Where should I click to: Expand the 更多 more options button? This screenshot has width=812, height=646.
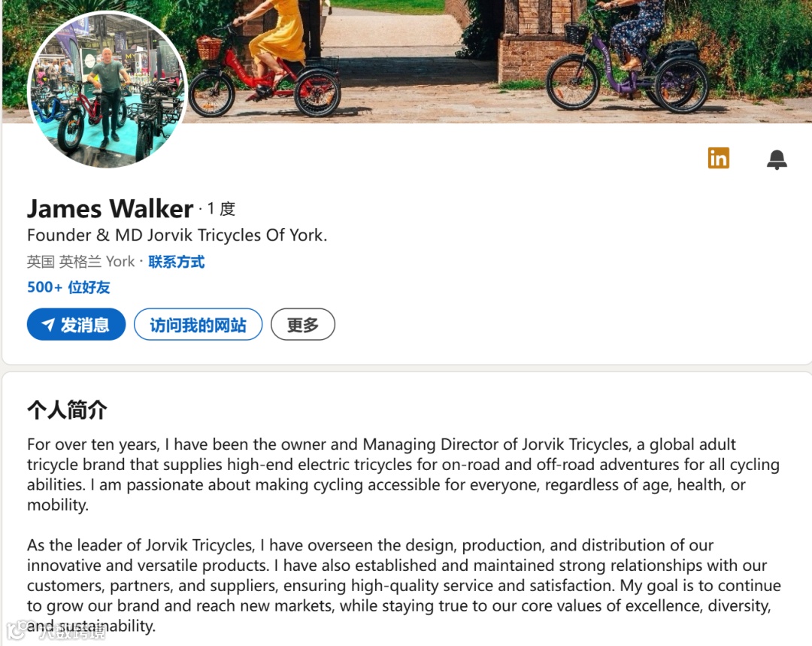click(303, 325)
